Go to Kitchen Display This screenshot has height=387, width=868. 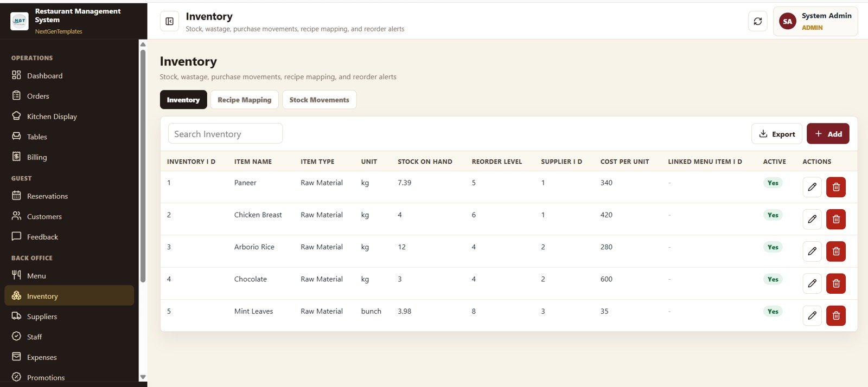(x=69, y=117)
